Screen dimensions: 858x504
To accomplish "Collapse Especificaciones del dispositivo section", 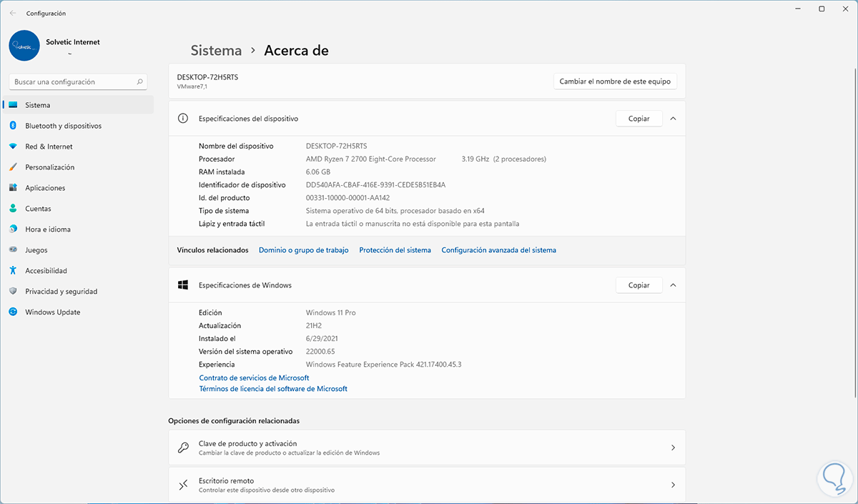I will [673, 119].
